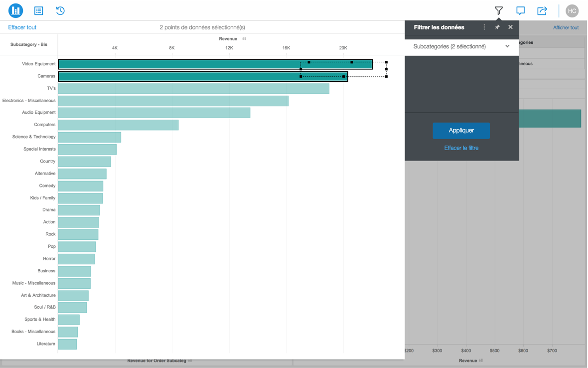588x368 pixels.
Task: Click the Horror label
Action: point(49,258)
